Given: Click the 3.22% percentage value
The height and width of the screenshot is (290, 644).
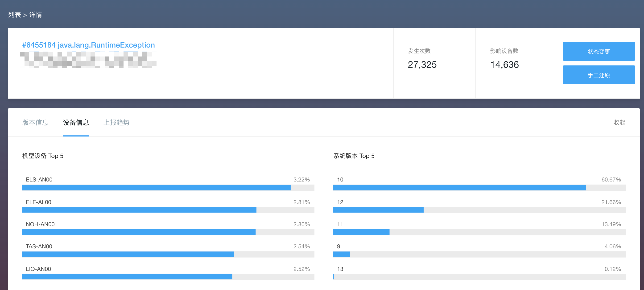Looking at the screenshot, I should tap(301, 179).
